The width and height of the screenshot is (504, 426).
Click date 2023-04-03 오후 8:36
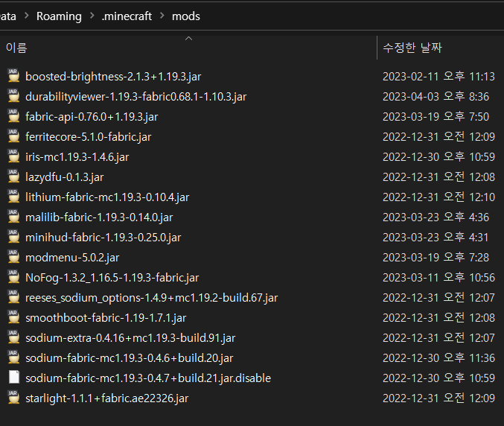(x=436, y=97)
